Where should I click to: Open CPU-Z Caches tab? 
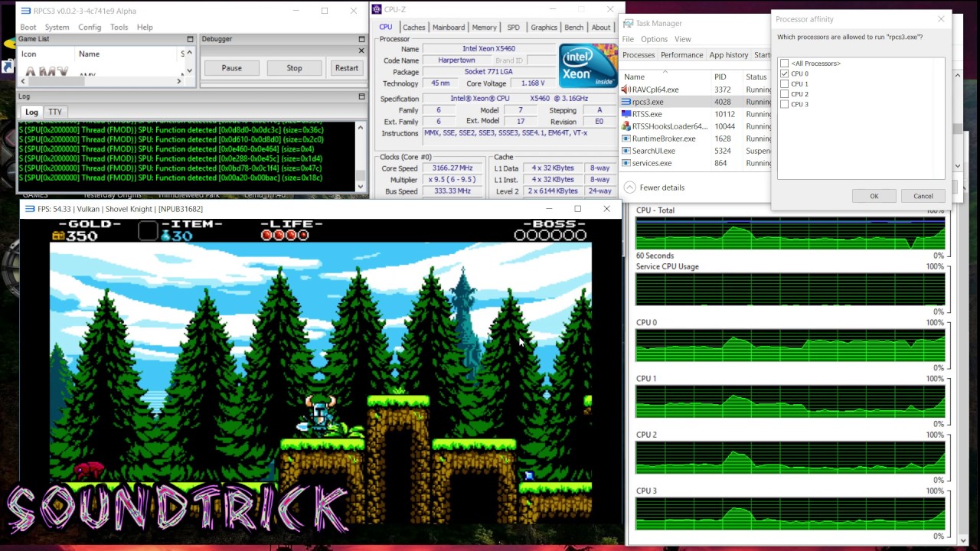pyautogui.click(x=414, y=28)
